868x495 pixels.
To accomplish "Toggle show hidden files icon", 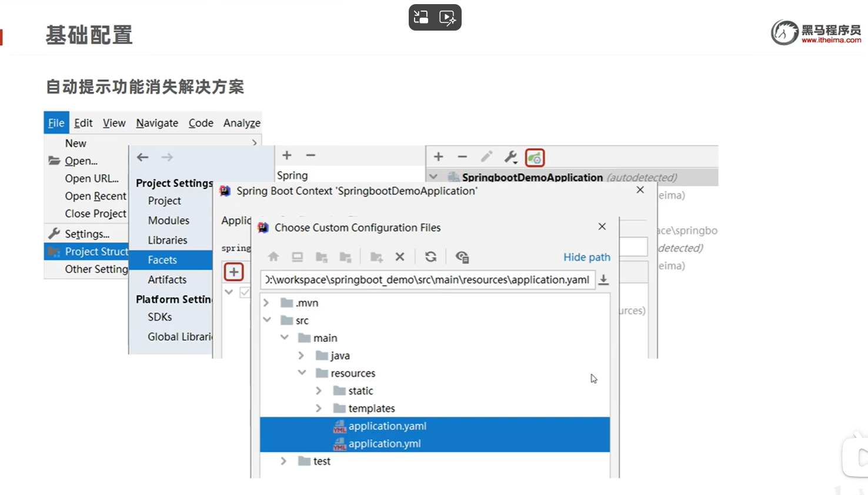I will click(x=462, y=257).
